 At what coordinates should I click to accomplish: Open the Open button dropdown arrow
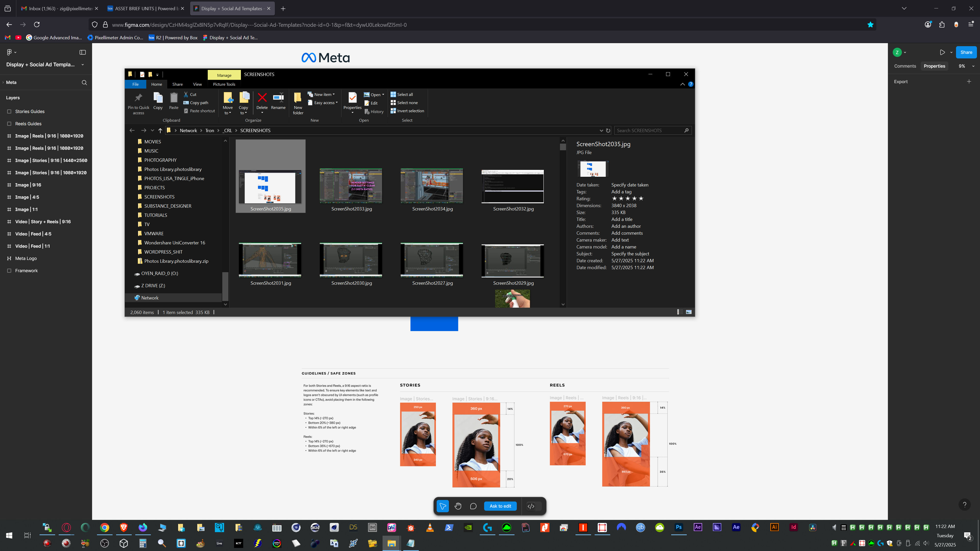(x=383, y=95)
